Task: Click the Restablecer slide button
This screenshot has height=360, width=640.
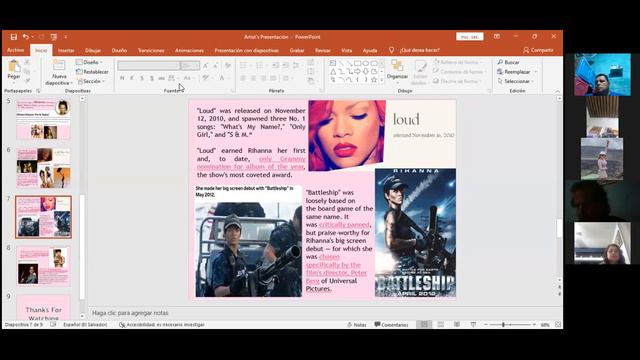Action: click(x=92, y=72)
